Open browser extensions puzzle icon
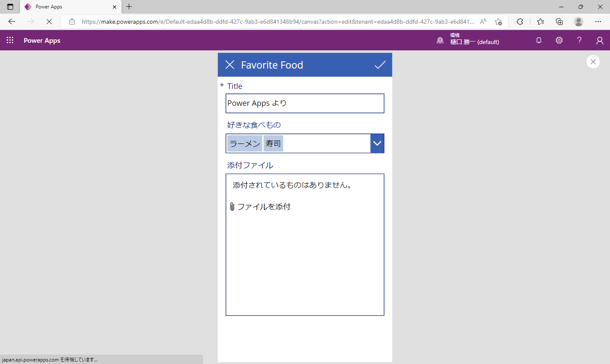 coord(520,21)
